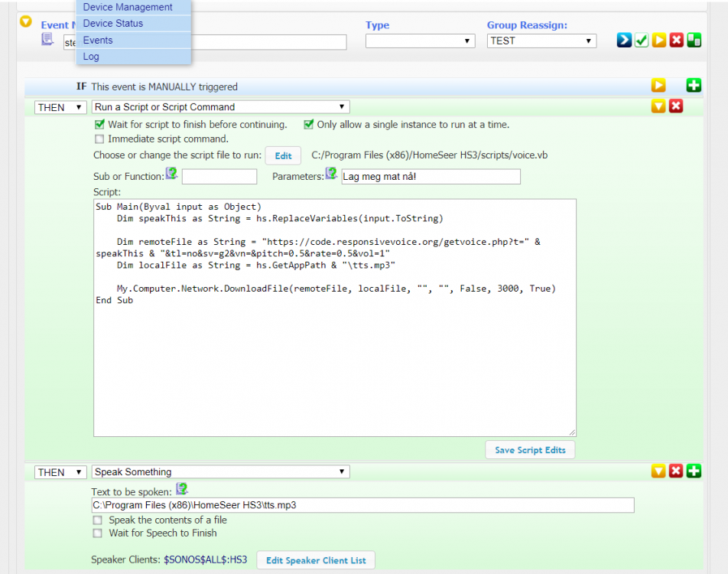Check Speak the contents of a file
The width and height of the screenshot is (728, 574).
tap(97, 520)
